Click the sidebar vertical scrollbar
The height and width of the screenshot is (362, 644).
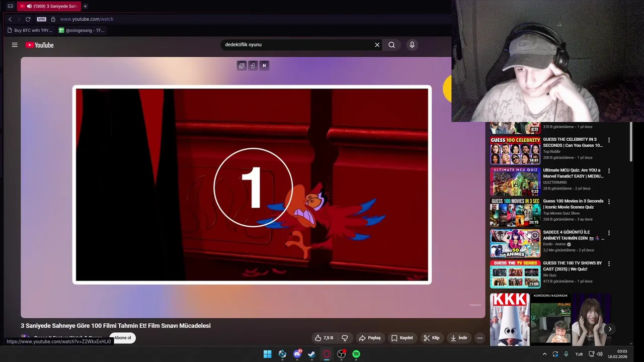[x=631, y=142]
